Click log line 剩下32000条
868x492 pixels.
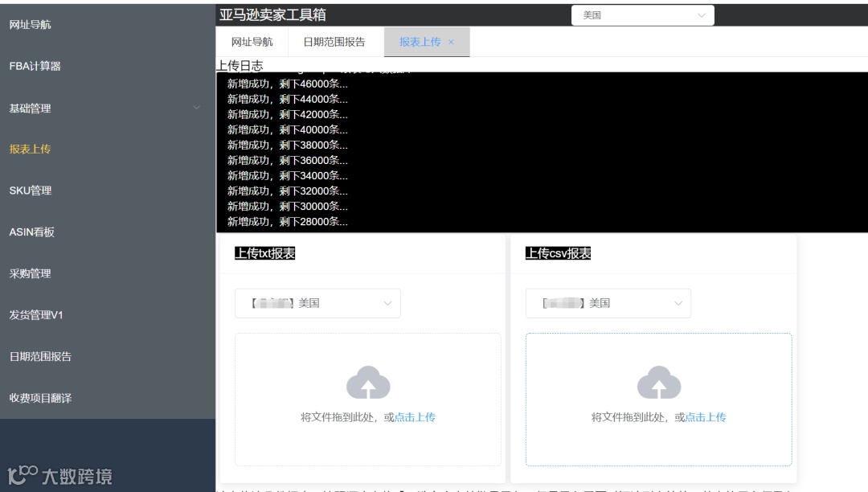[287, 191]
